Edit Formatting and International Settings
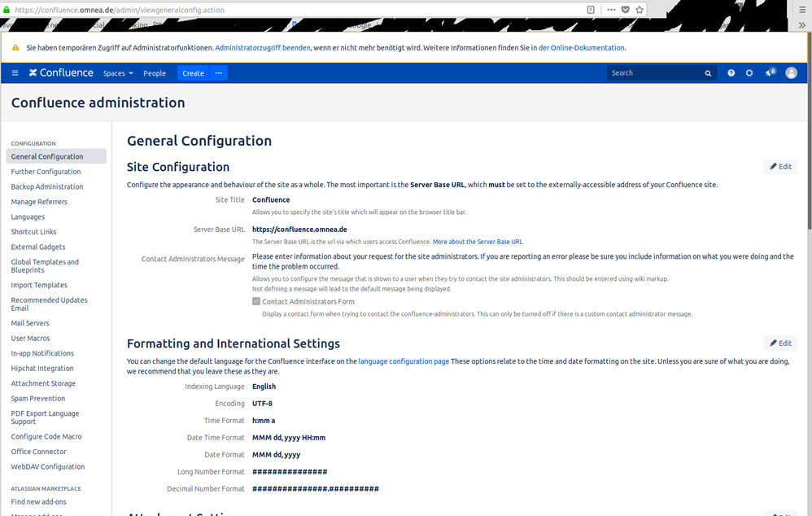This screenshot has width=812, height=516. point(780,343)
